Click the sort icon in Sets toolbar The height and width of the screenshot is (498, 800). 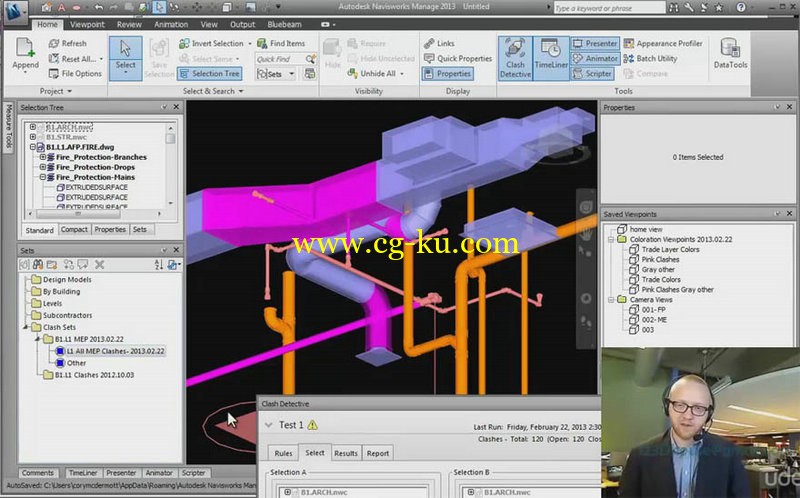(x=158, y=264)
